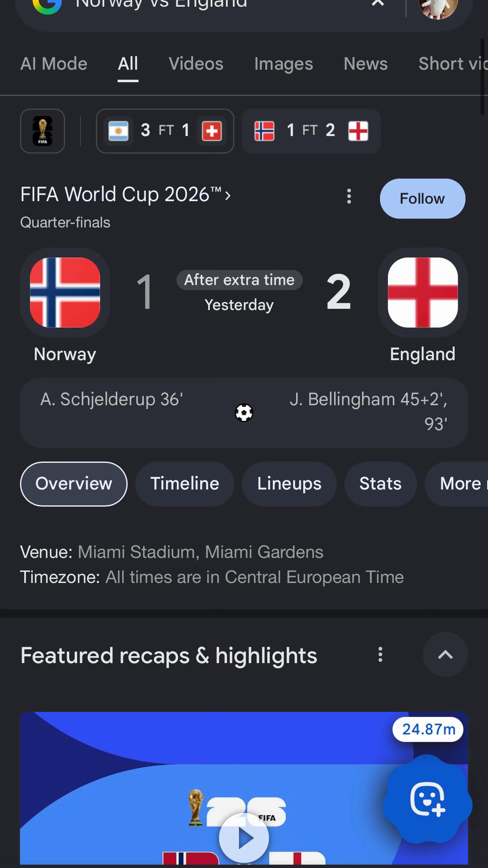Open the highlights video thumbnail
This screenshot has width=488, height=868.
[244, 788]
